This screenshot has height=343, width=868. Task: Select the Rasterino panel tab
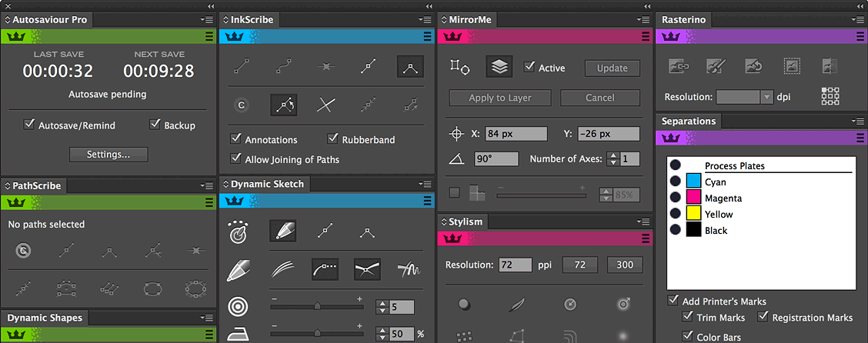coord(683,20)
